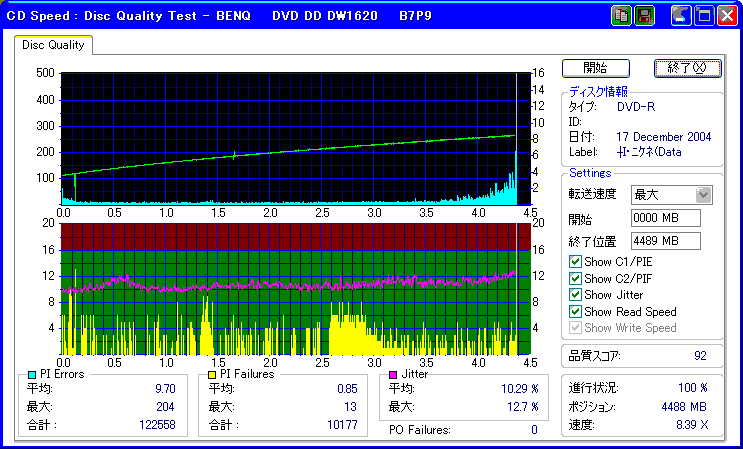Click the date 17 December 2004
Viewport: 743px width, 449px height.
click(663, 137)
